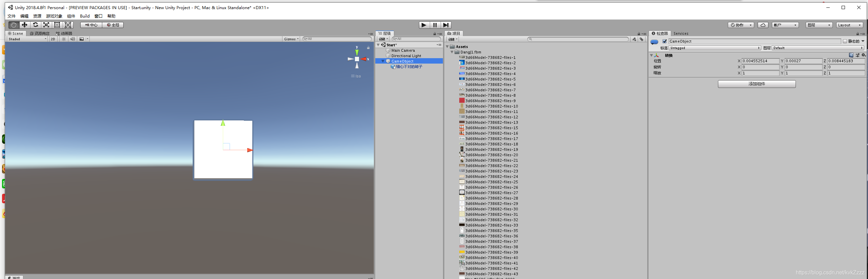Screen dimensions: 868x279
Task: Toggle 2D scene view mode
Action: tap(53, 39)
